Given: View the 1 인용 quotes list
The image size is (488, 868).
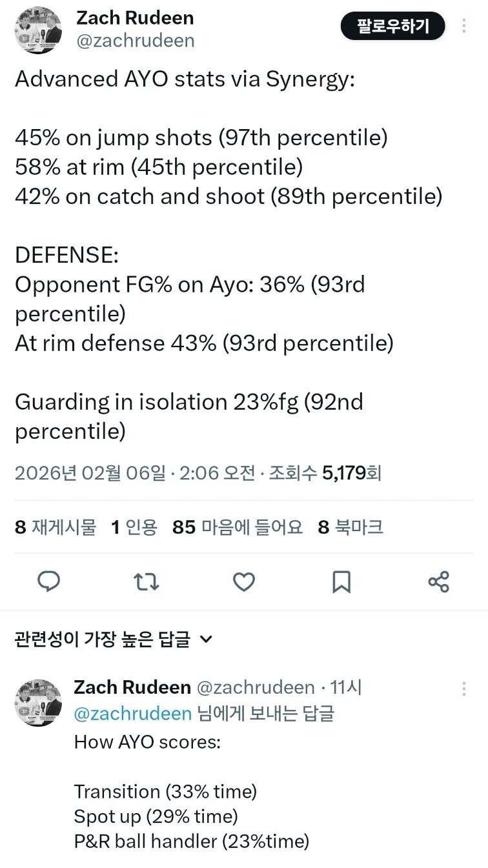Looking at the screenshot, I should click(134, 527).
